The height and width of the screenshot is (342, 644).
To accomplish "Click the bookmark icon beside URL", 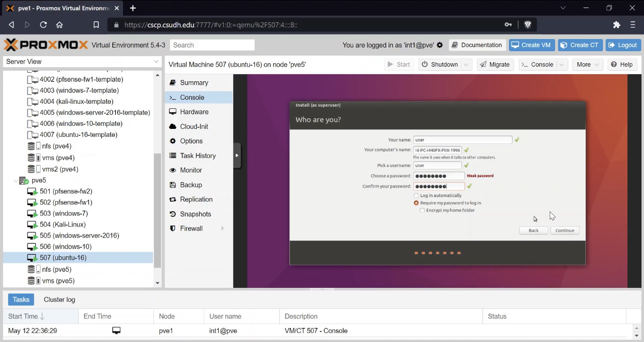I will pos(96,25).
